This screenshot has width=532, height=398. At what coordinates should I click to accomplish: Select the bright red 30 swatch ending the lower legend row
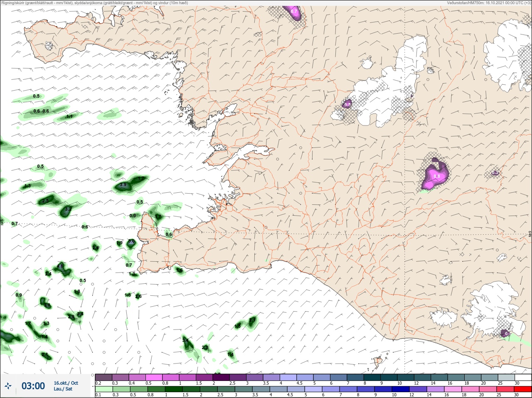(523, 389)
